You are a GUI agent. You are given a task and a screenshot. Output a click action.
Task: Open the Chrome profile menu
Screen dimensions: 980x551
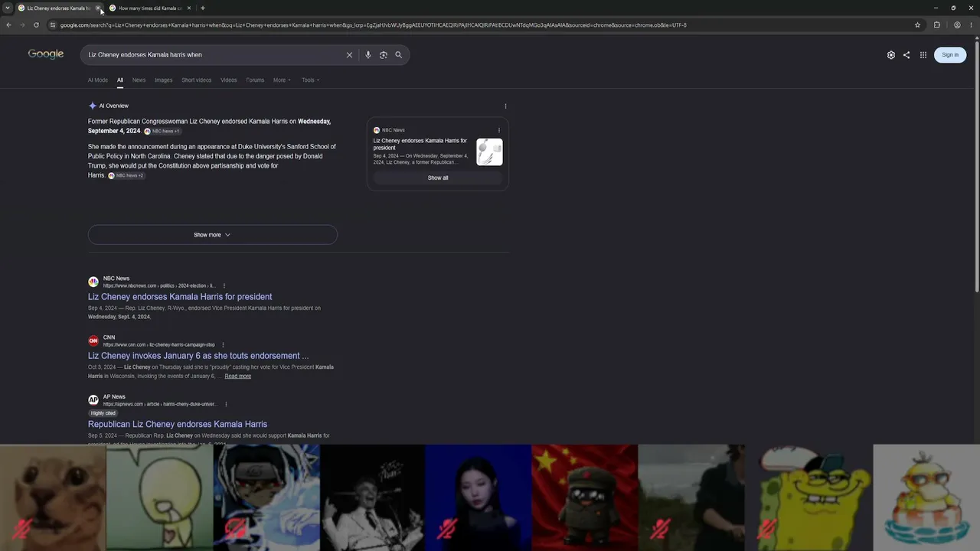click(x=957, y=25)
